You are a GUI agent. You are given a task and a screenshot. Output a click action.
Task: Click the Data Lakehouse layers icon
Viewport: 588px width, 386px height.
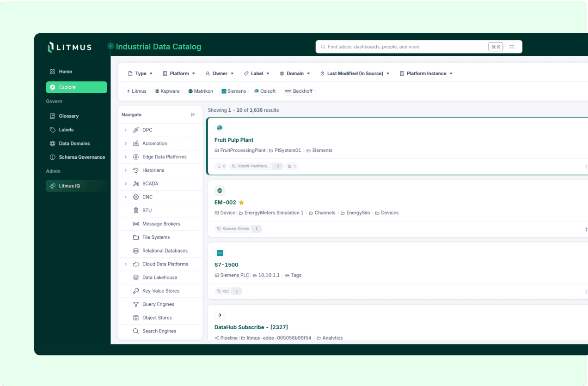point(136,277)
